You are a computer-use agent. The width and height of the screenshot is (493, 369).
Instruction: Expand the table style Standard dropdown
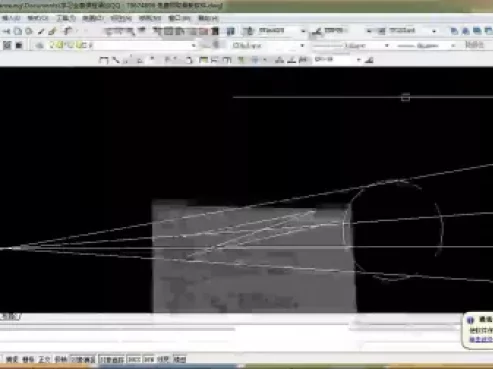(434, 31)
